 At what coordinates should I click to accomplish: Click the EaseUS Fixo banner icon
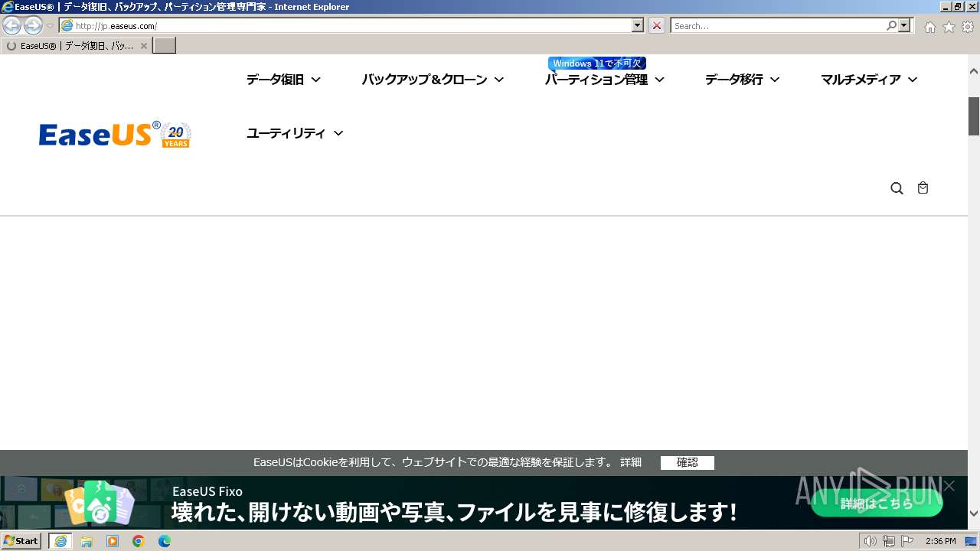(100, 503)
